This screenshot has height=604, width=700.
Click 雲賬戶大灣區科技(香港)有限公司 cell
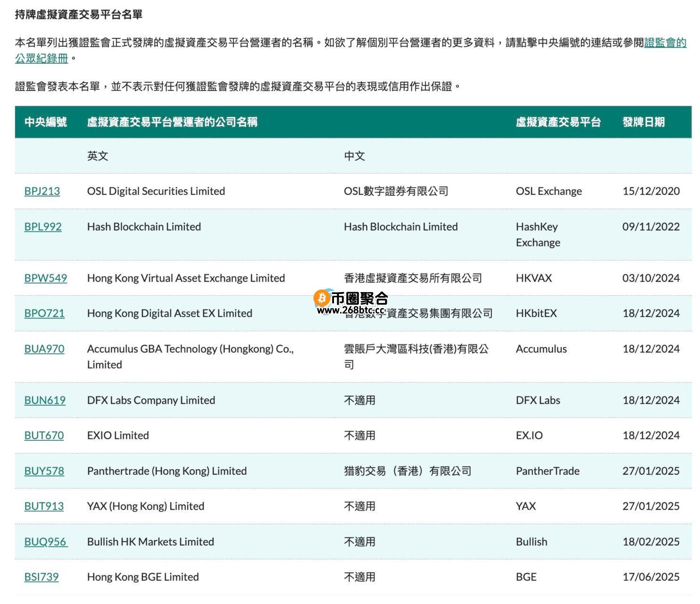[x=417, y=357]
